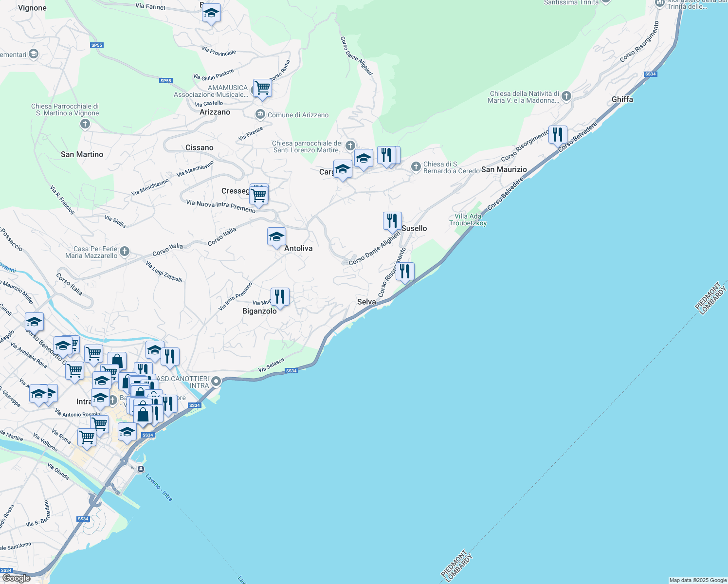This screenshot has width=728, height=584.
Task: Click the Selva place label
Action: 366,302
